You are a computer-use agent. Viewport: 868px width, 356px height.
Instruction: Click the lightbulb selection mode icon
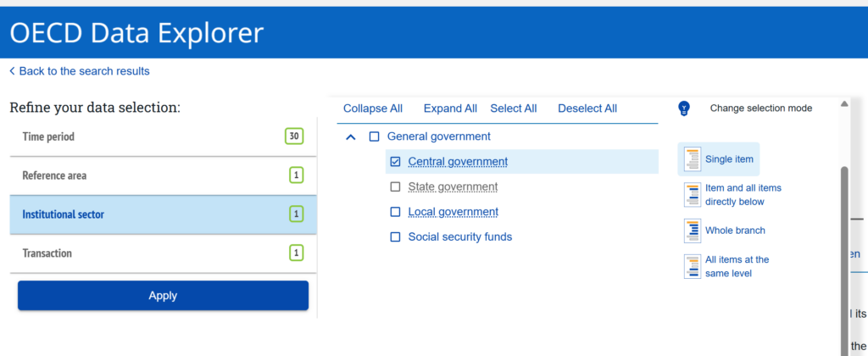pyautogui.click(x=685, y=108)
